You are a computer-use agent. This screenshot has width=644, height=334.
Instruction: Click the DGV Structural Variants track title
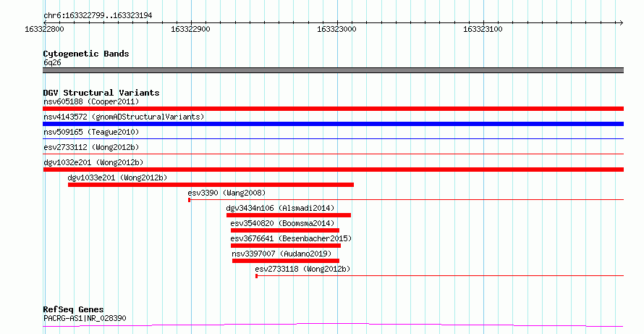[x=101, y=93]
